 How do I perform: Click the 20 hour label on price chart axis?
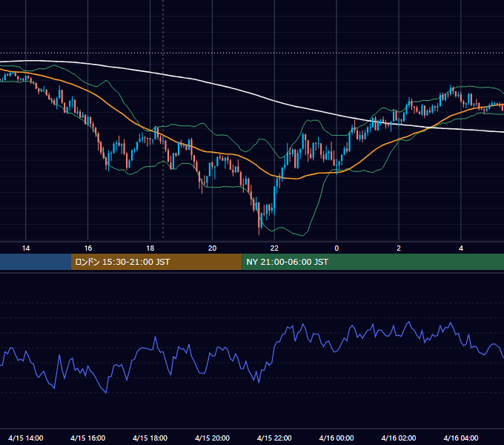click(x=212, y=248)
